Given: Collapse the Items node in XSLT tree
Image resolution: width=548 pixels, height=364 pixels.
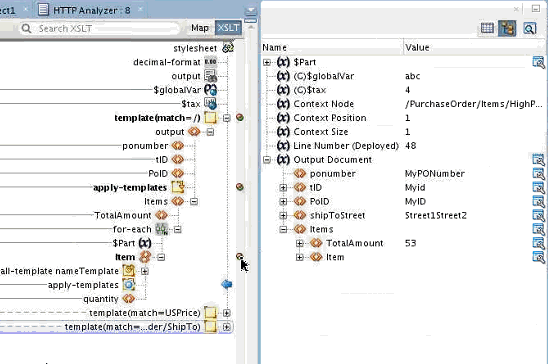Looking at the screenshot, I should coord(194,202).
